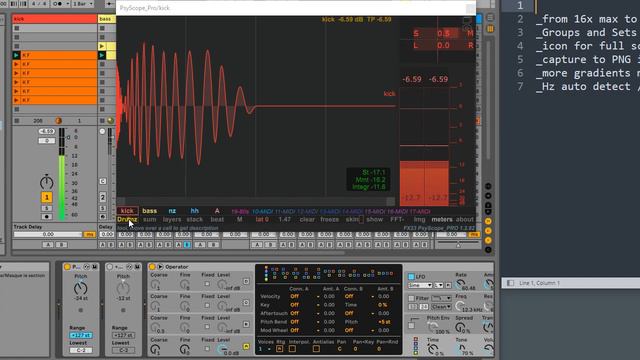This screenshot has height=360, width=640.
Task: Solo the bass track
Action: click(103, 208)
